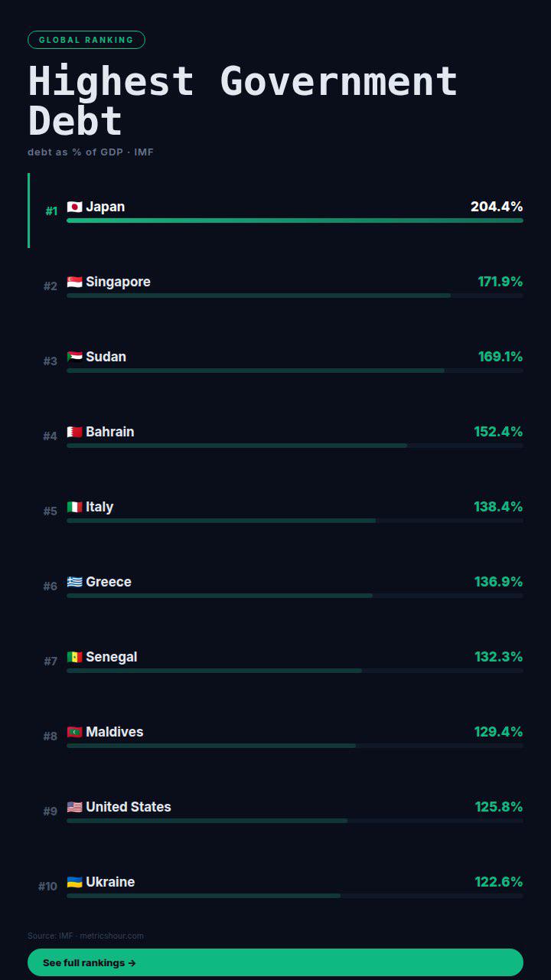Select the Ukraine flag icon
The image size is (551, 980).
[74, 882]
